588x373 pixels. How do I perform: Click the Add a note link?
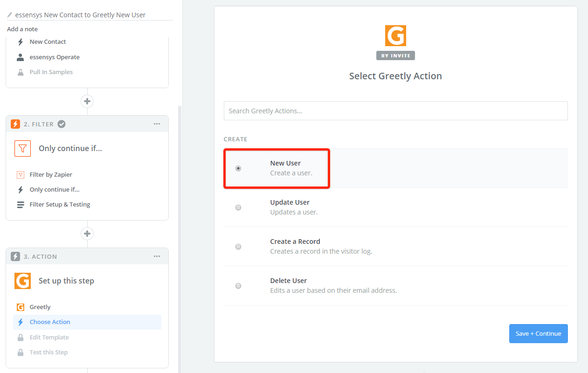click(x=22, y=29)
